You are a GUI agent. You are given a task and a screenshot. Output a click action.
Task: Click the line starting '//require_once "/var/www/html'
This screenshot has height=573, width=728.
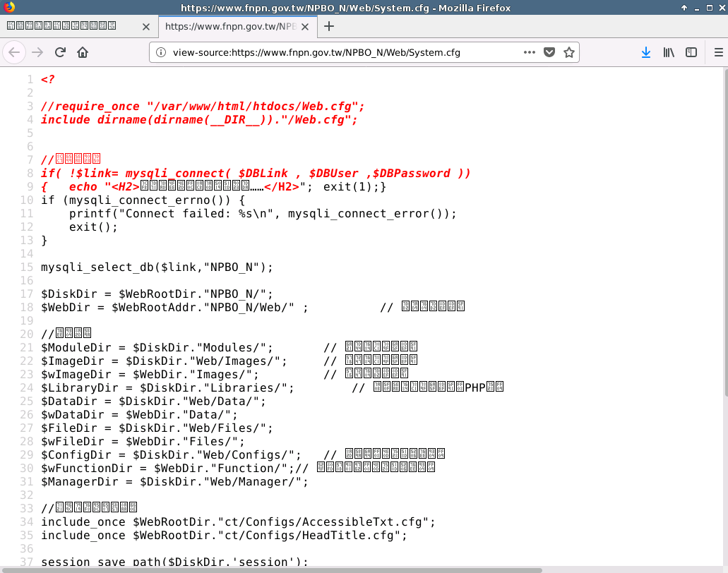pos(203,107)
